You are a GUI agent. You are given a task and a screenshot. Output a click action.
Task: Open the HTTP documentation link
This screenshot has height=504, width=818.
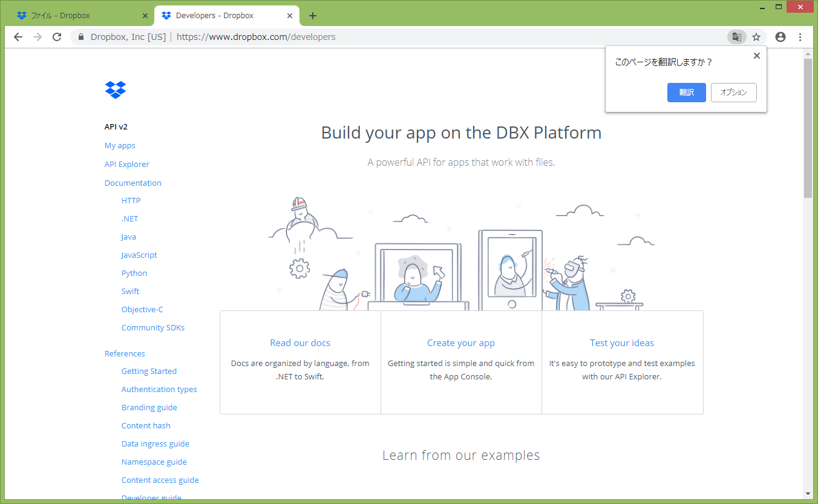pyautogui.click(x=131, y=201)
